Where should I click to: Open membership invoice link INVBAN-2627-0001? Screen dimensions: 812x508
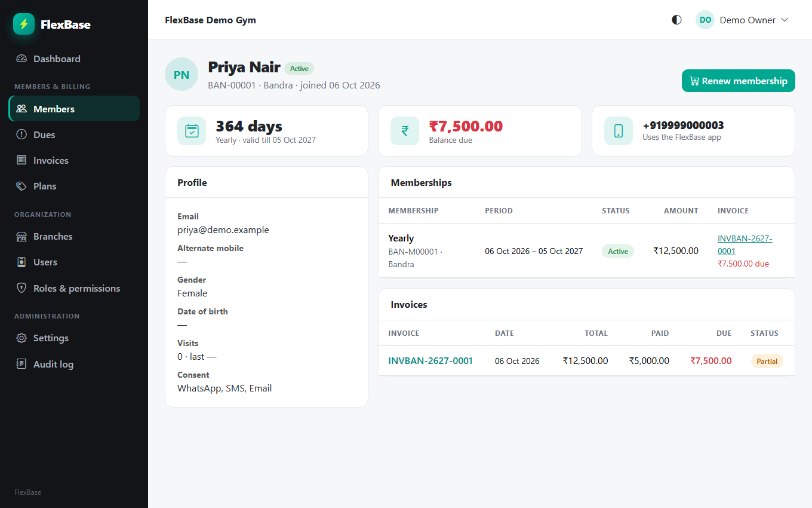[x=745, y=245]
